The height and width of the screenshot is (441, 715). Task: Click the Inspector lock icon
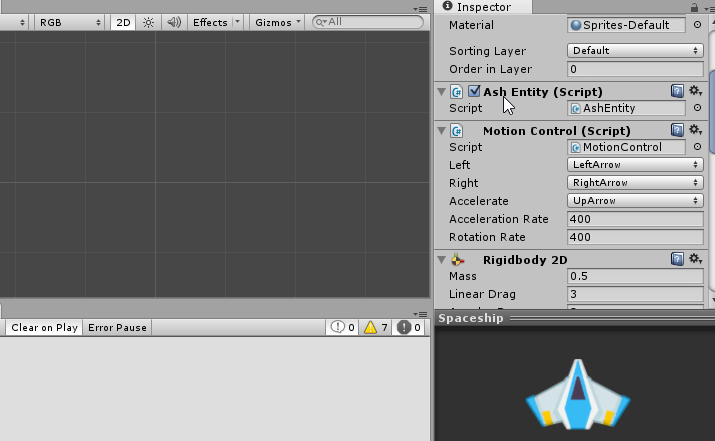[x=694, y=7]
